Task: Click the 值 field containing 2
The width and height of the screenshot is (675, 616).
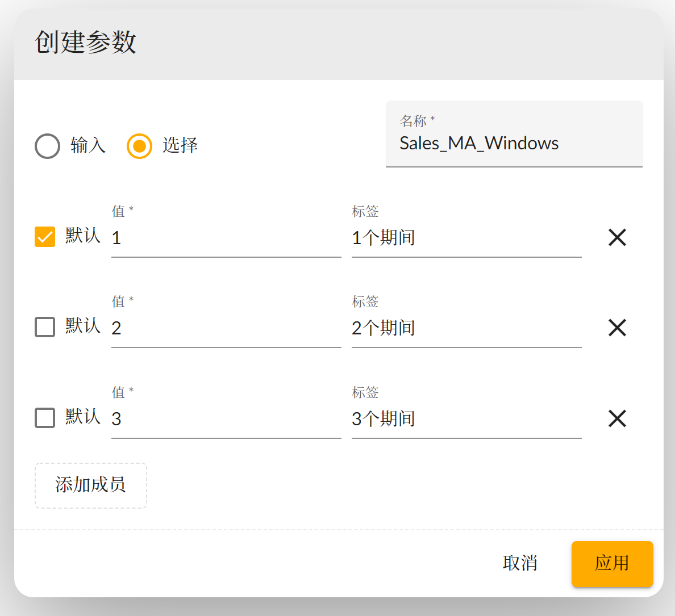Action: point(226,328)
